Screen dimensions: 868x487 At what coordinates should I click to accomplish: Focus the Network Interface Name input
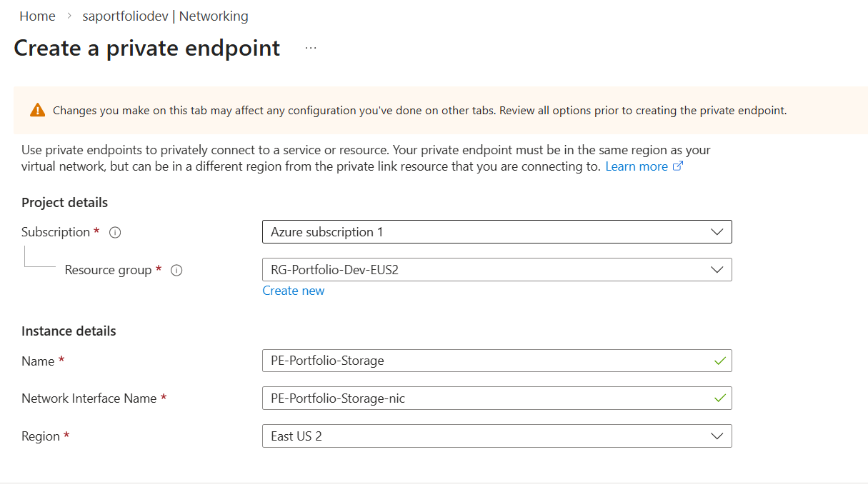(486, 398)
